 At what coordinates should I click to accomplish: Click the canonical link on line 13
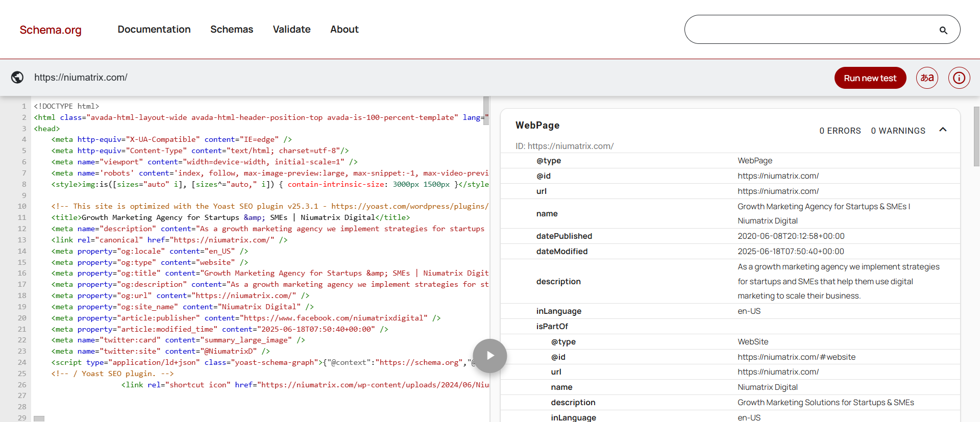(169, 240)
